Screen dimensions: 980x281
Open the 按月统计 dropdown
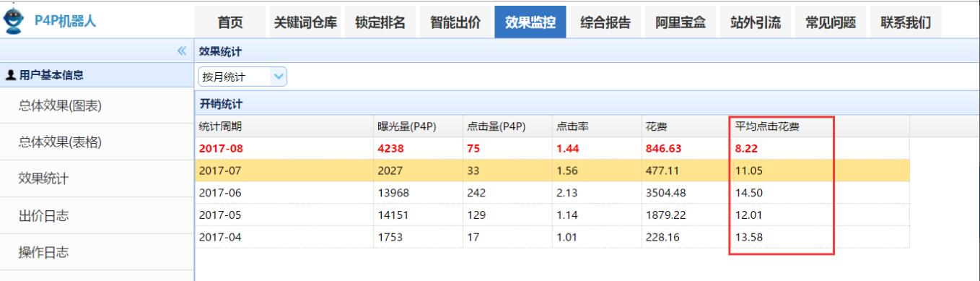pyautogui.click(x=242, y=77)
